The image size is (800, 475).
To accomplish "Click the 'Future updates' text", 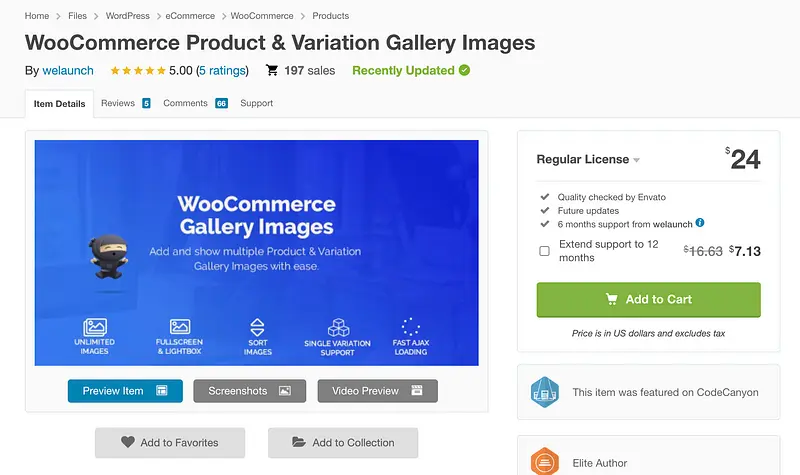I will pos(588,211).
